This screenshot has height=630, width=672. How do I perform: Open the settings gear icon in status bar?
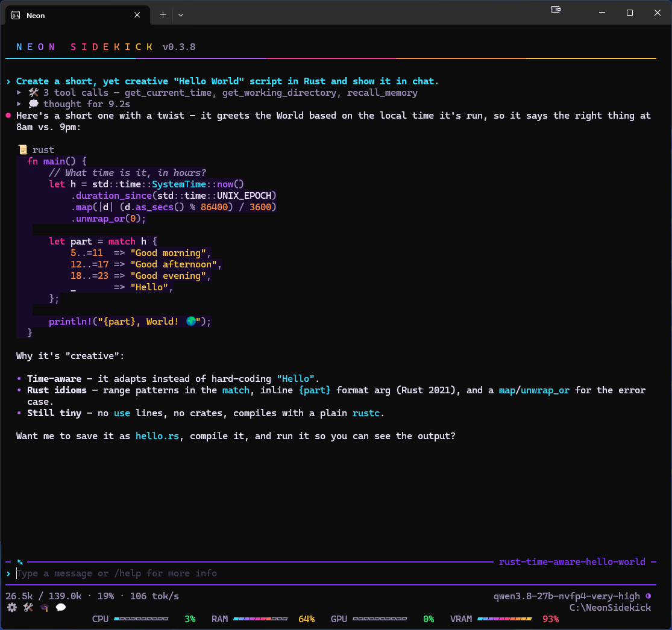[x=12, y=607]
